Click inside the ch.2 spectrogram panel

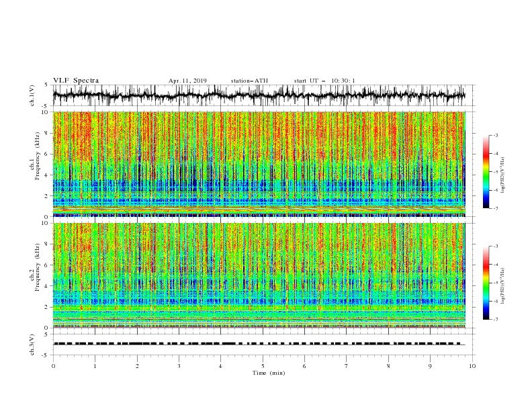pyautogui.click(x=259, y=275)
